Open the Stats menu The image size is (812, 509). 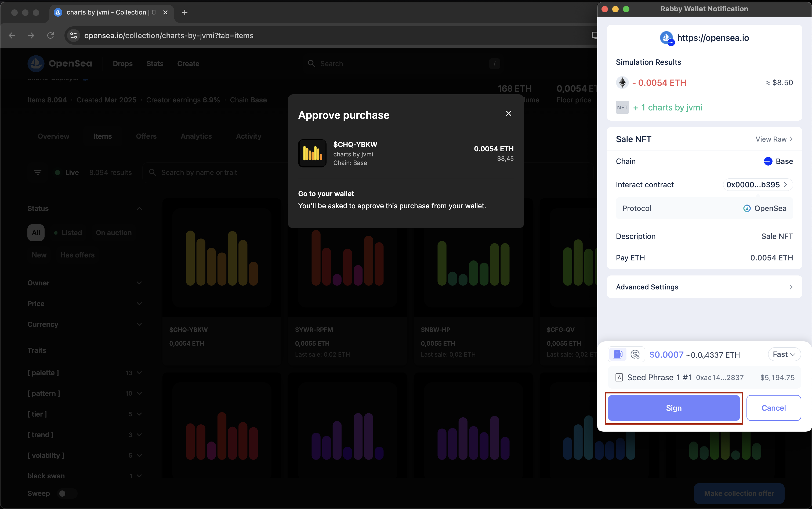[x=155, y=64]
